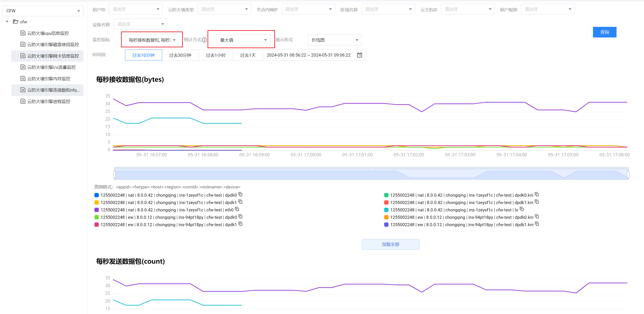Screen dimensions: 644x314
Task: Collapse the cfw folder tree node
Action: [x=7, y=22]
